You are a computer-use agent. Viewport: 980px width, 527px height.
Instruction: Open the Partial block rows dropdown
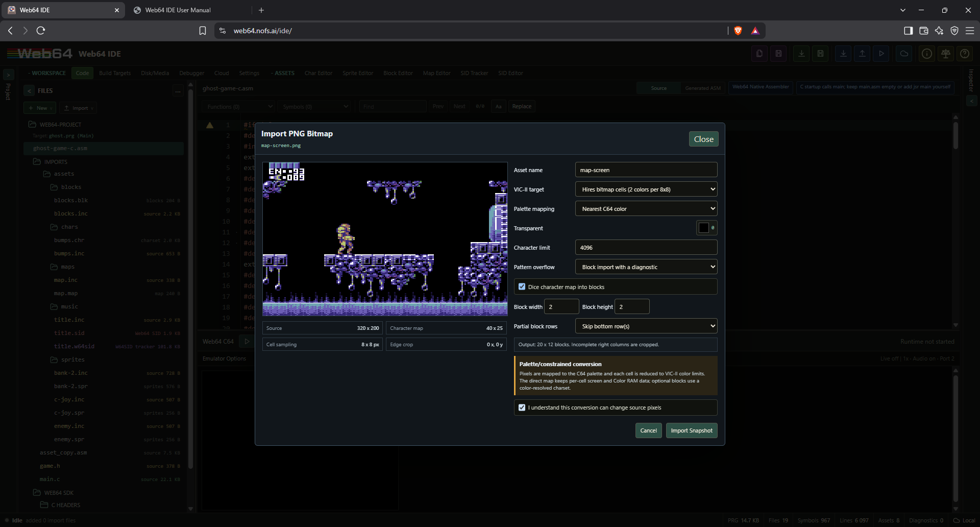point(646,326)
